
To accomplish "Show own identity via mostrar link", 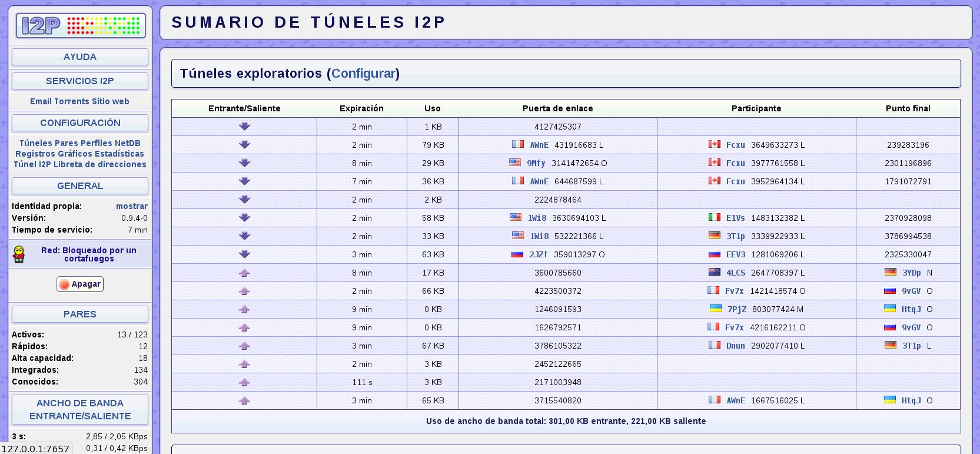I will [x=132, y=206].
